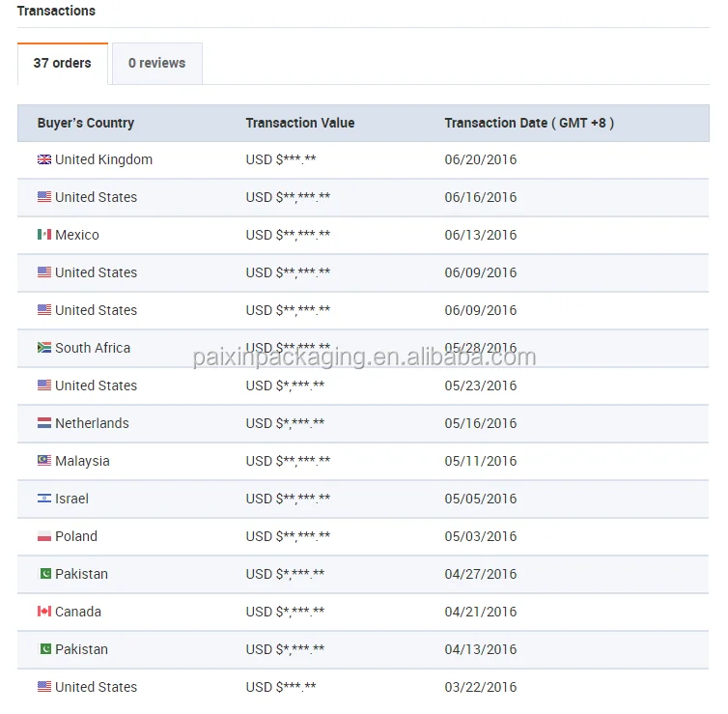Image resolution: width=728 pixels, height=714 pixels.
Task: Click the Netherlands country name
Action: click(x=92, y=424)
